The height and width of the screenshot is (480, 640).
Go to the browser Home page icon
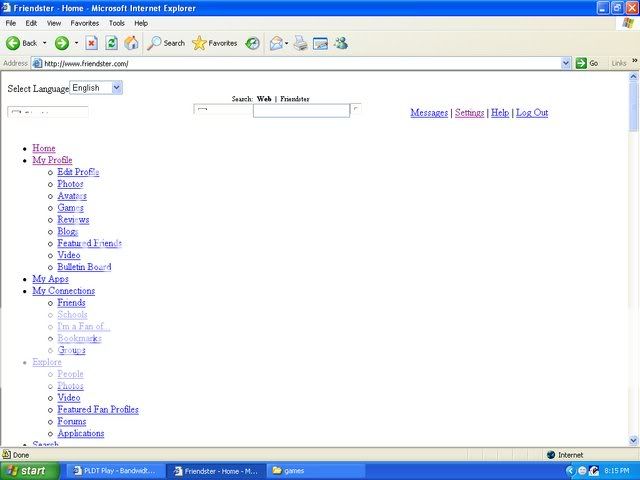(x=131, y=43)
